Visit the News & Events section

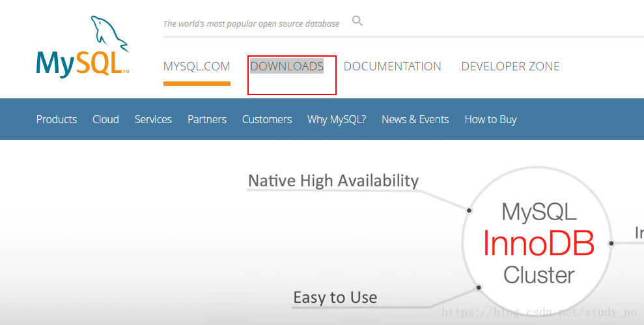415,119
